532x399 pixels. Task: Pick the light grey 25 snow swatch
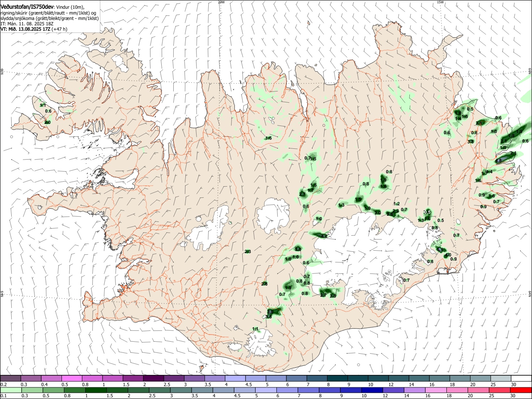(x=501, y=378)
